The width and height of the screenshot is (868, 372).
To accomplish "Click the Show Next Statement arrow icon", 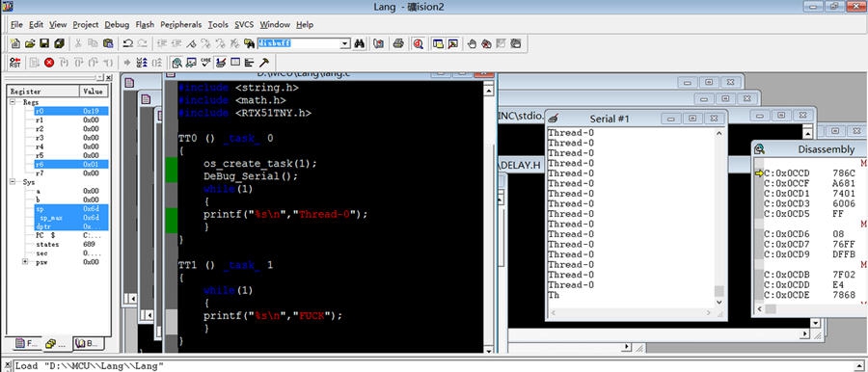I will 127,63.
